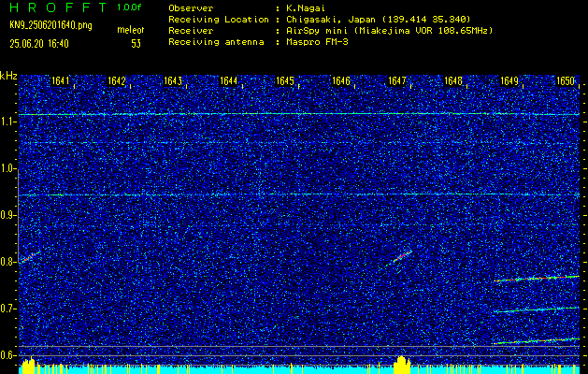Image resolution: width=588 pixels, height=374 pixels.
Task: Click the 1643 time marker
Action: click(x=173, y=80)
